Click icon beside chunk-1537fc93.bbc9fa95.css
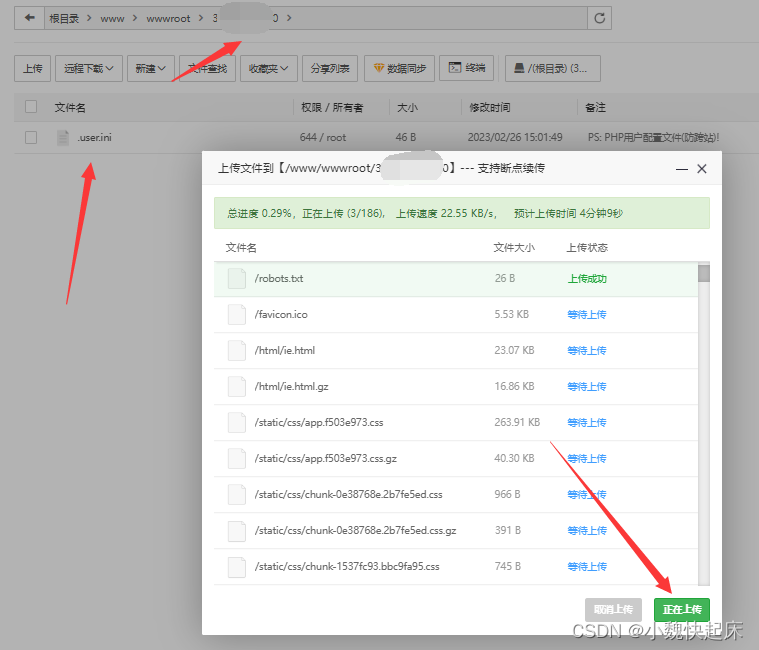Screen dimensions: 759x650 [237, 566]
